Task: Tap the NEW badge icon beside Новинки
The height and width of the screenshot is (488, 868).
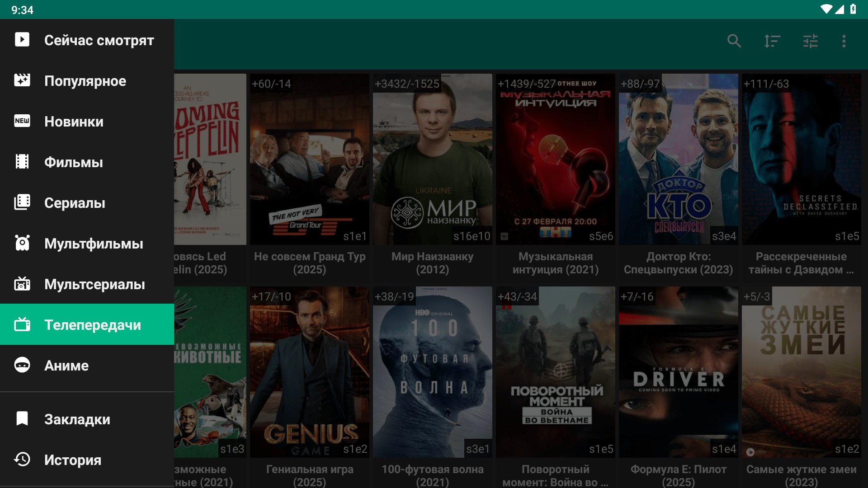Action: click(x=22, y=121)
